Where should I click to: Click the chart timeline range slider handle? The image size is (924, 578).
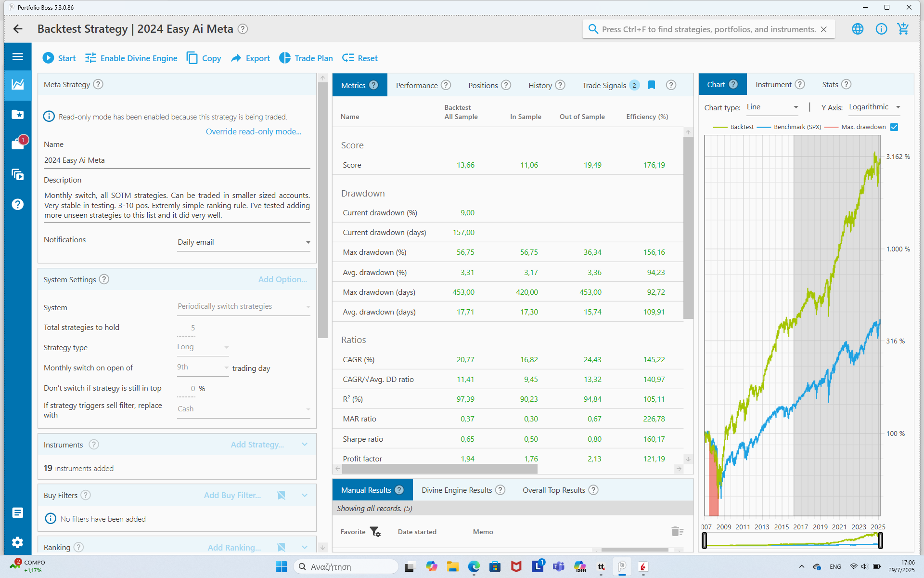coord(705,540)
